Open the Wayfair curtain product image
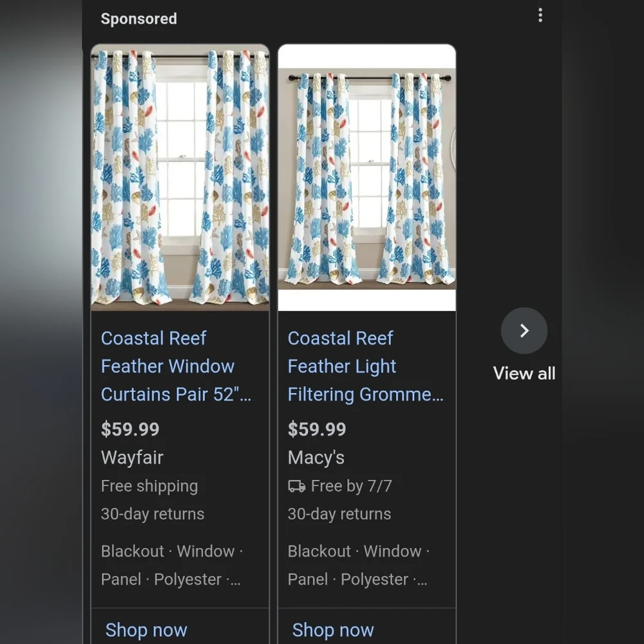This screenshot has height=644, width=644. (180, 178)
